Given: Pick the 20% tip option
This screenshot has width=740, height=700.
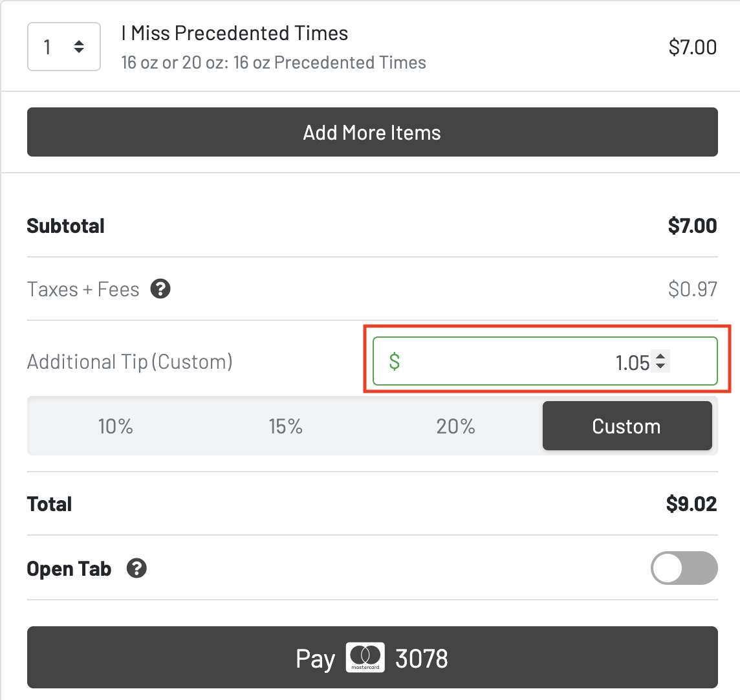Looking at the screenshot, I should pyautogui.click(x=456, y=426).
